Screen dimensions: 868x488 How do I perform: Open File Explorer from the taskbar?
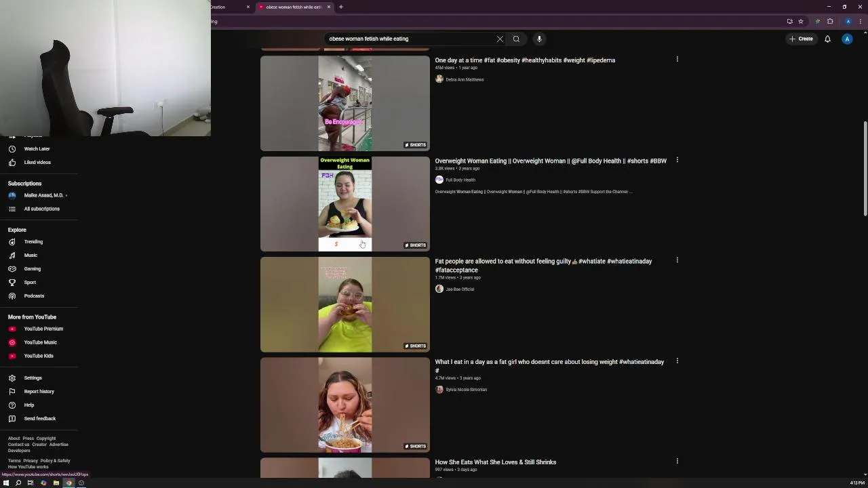(56, 483)
